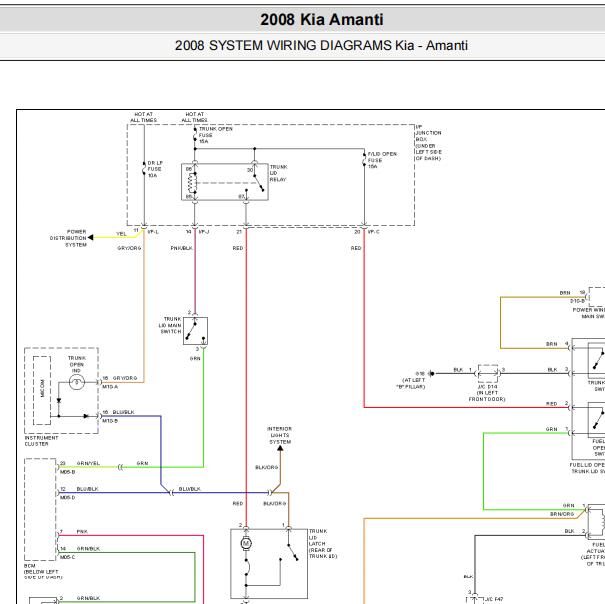Click the TRUNK OPEN FUSE 15A label

tap(215, 135)
